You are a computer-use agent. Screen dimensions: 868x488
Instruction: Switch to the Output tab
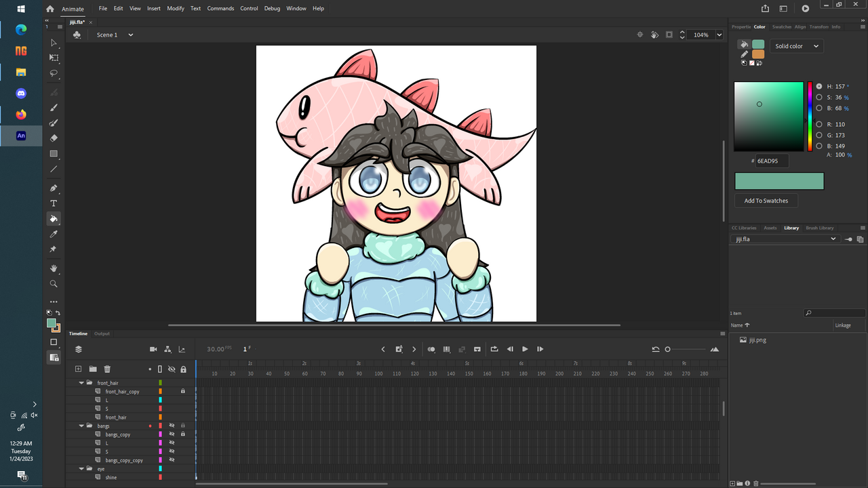[x=102, y=333]
